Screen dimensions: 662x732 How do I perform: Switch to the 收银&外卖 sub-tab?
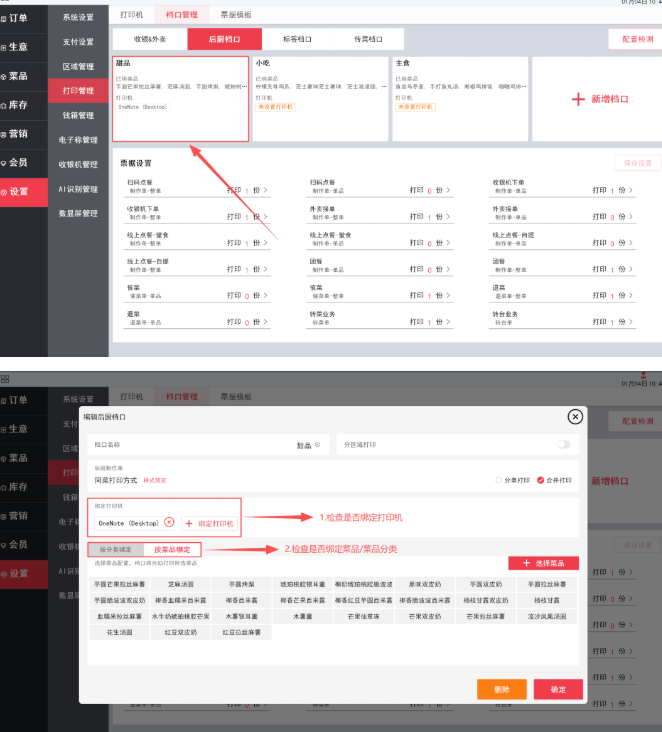150,39
